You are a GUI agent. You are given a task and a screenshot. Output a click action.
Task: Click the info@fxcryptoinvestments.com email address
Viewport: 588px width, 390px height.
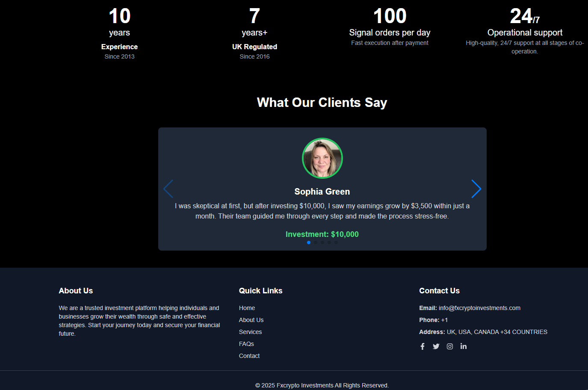point(479,308)
